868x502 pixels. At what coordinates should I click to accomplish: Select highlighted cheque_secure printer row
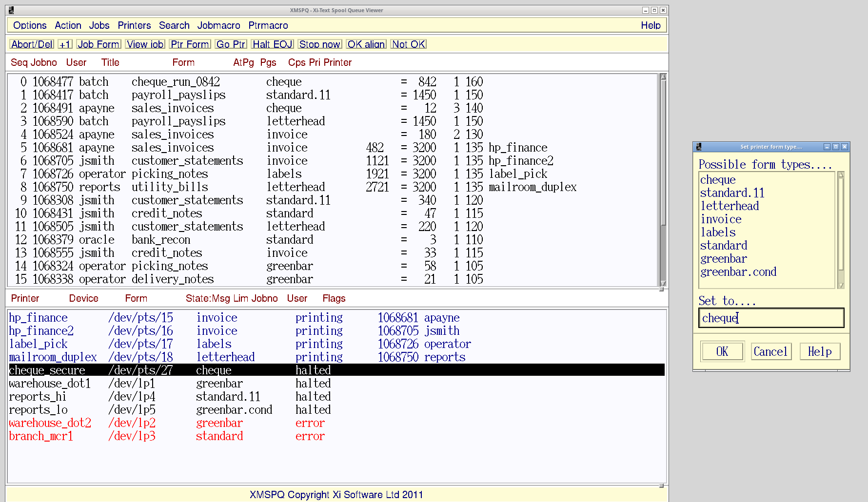click(x=336, y=370)
